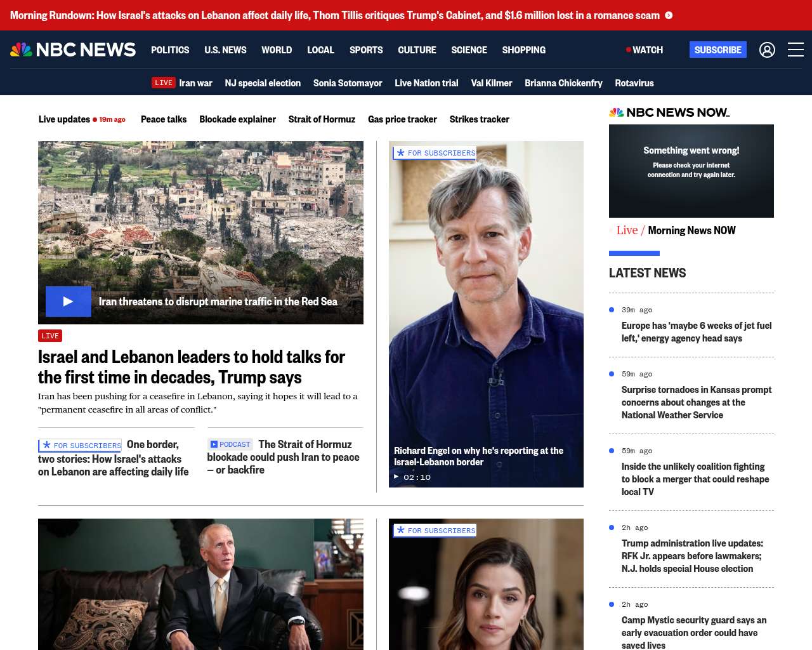
Task: Click the red LIVE badge beside Iran war
Action: click(x=163, y=83)
